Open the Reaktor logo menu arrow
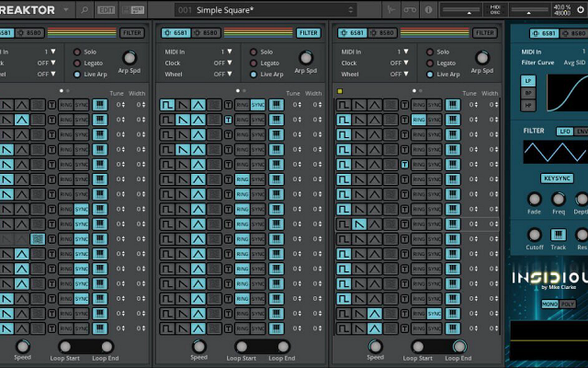Screen dimensions: 588x368 pyautogui.click(x=66, y=10)
